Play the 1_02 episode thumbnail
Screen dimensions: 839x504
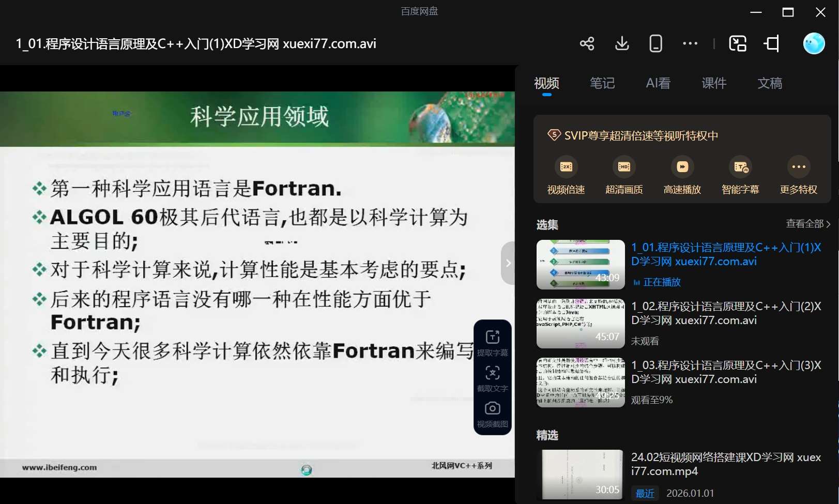[581, 324]
